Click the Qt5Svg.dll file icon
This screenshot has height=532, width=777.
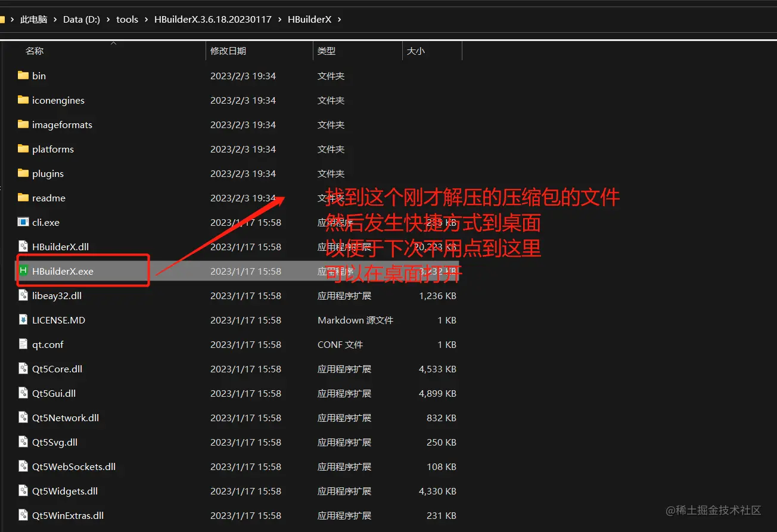coord(23,442)
